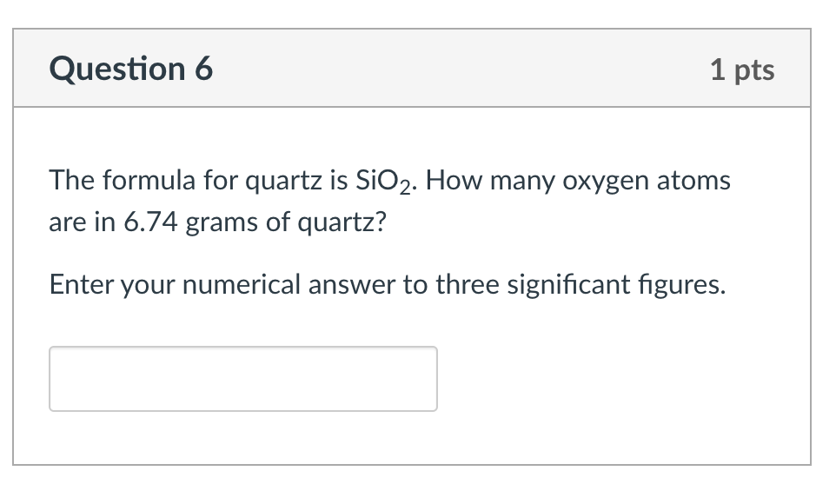Click the empty answer field to focus it
The width and height of the screenshot is (836, 504).
tap(243, 378)
